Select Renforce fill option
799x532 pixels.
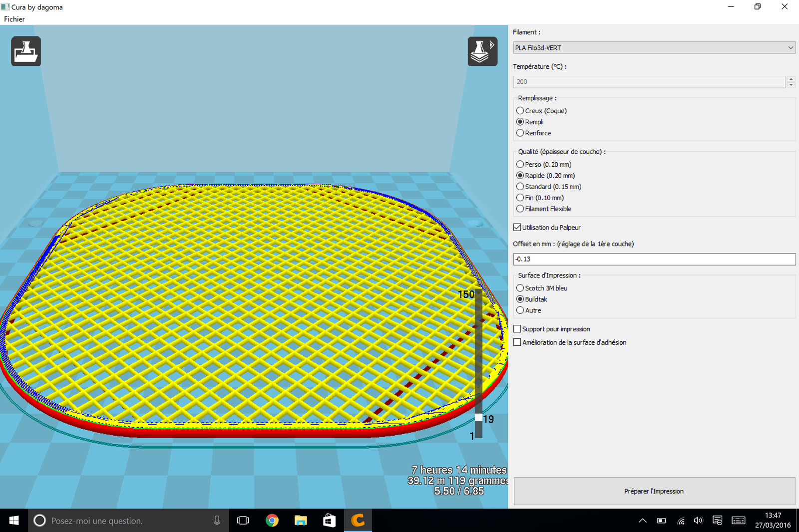tap(534, 133)
